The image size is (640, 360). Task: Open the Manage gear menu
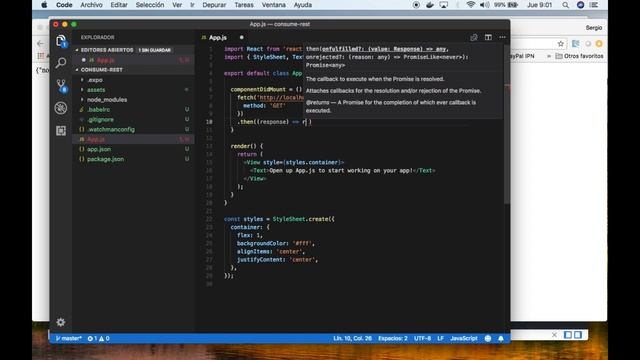61,322
